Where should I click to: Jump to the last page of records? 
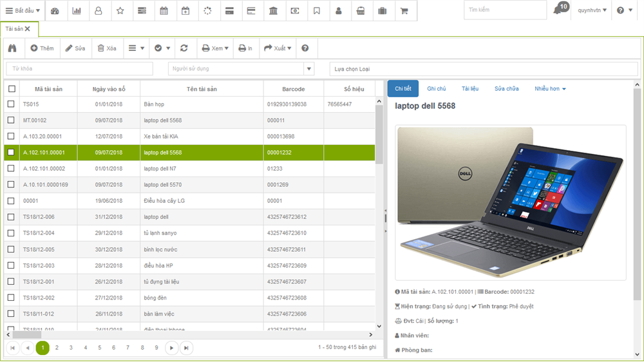[186, 348]
